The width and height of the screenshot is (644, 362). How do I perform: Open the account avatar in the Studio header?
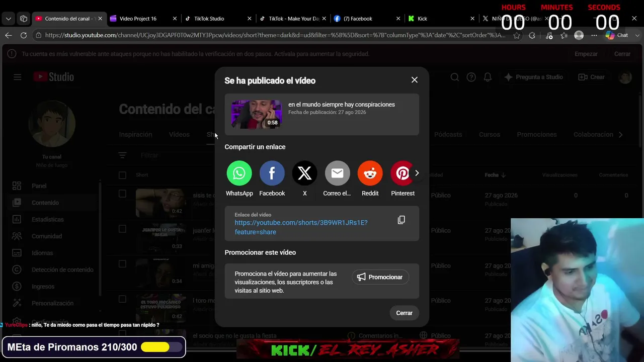pyautogui.click(x=625, y=77)
